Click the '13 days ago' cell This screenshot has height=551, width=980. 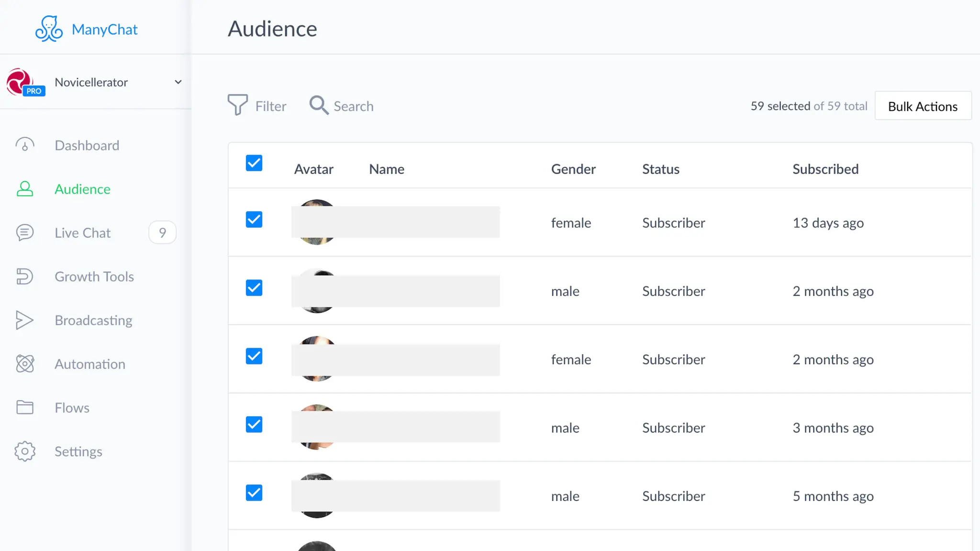point(828,223)
